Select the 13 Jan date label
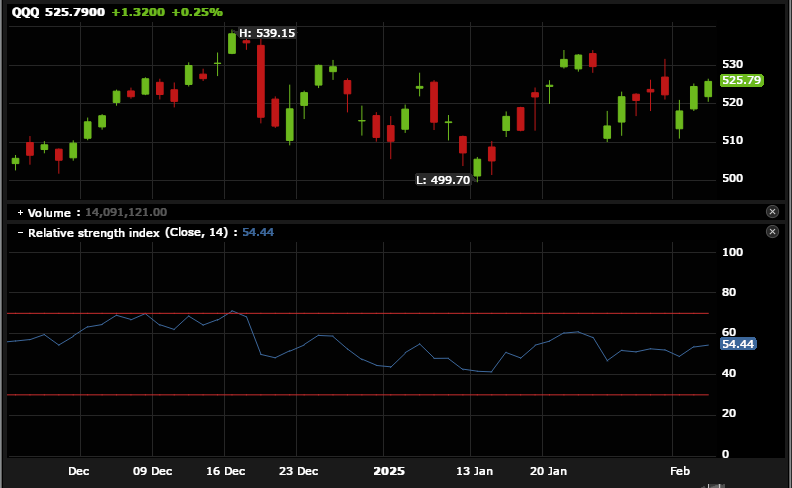The image size is (792, 488). (x=473, y=470)
